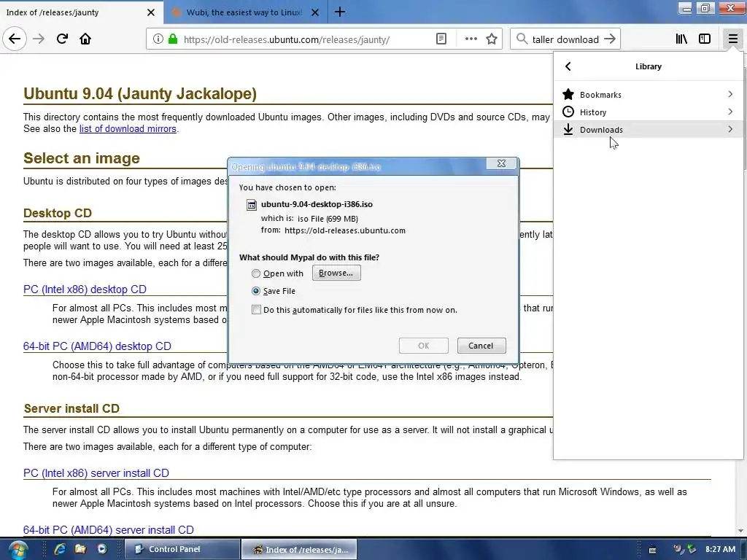
Task: Show sidebars icon
Action: [705, 39]
